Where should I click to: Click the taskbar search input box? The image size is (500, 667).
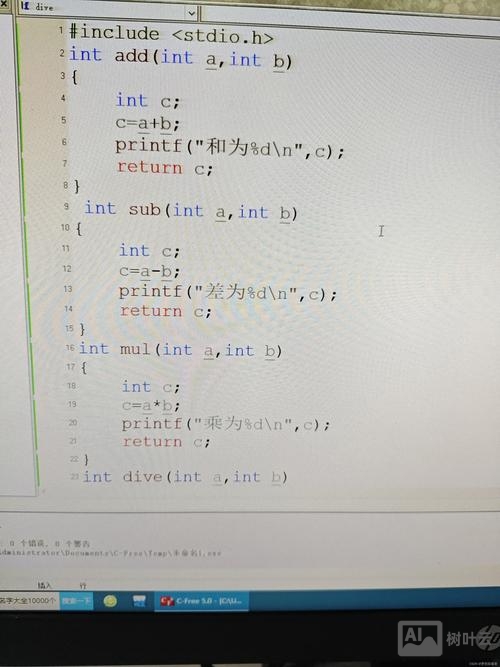(29, 601)
